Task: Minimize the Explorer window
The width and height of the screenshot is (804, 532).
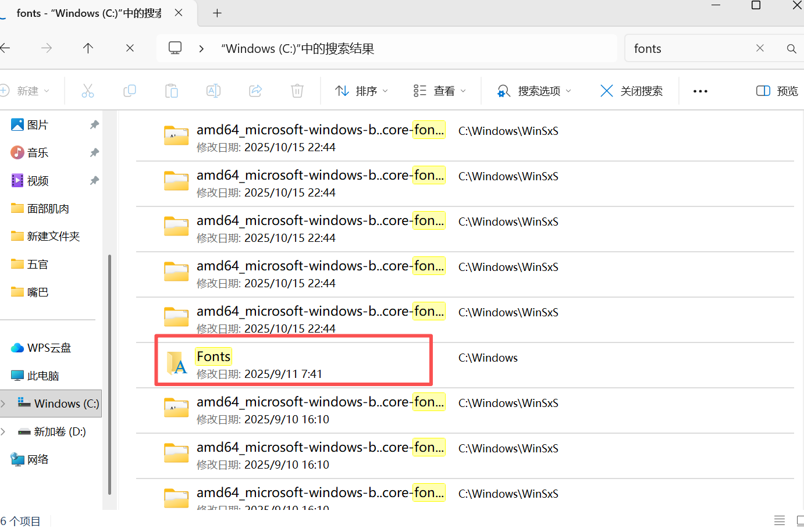Action: (x=716, y=5)
